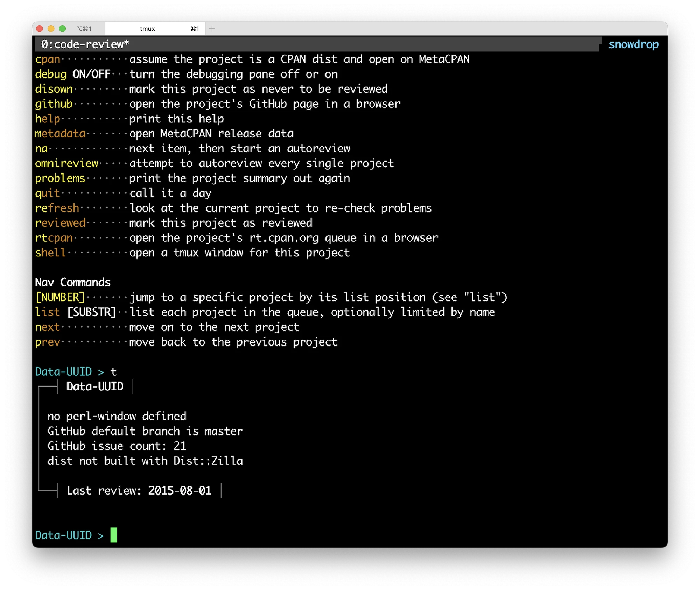The height and width of the screenshot is (590, 700).
Task: Select the omnireview command entry
Action: point(66,163)
